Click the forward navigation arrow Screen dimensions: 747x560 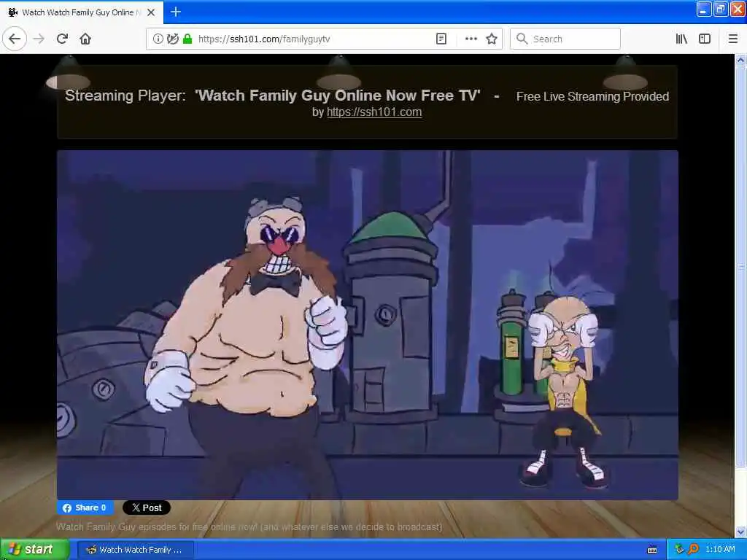pyautogui.click(x=39, y=39)
